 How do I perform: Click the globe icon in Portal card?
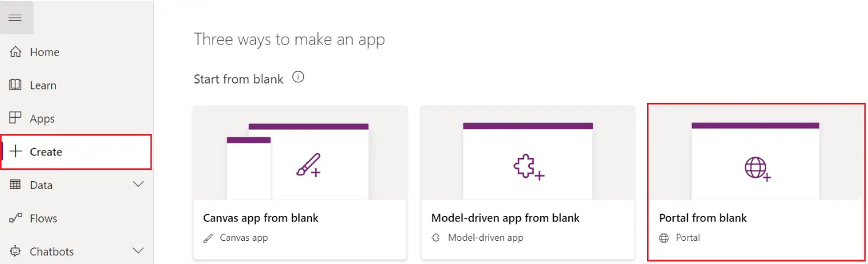tap(758, 168)
